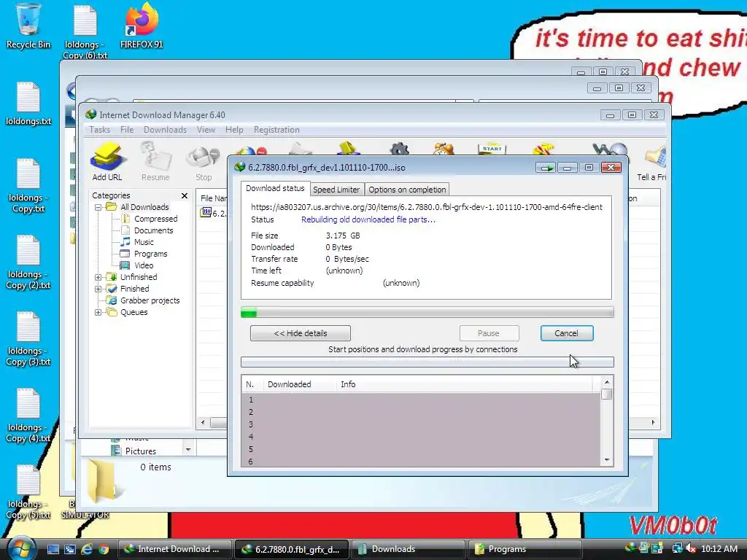
Task: Launch Internet Explorer from quick launch
Action: pyautogui.click(x=87, y=549)
